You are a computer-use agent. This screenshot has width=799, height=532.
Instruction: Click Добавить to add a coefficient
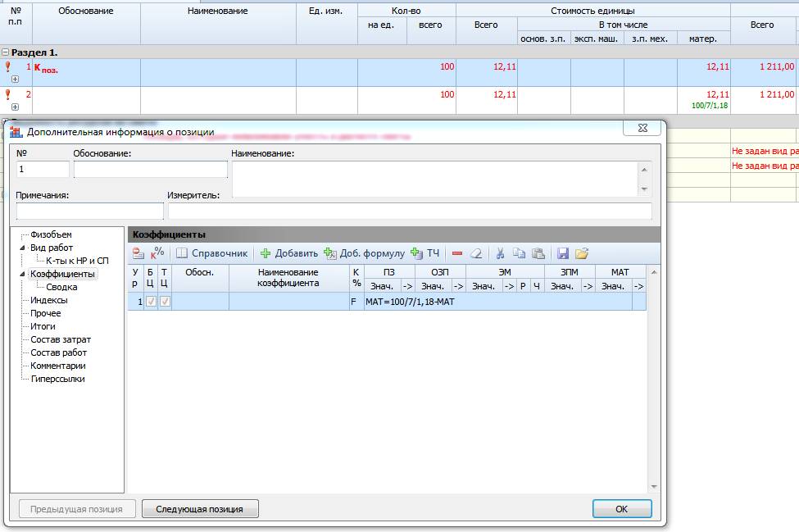point(289,253)
